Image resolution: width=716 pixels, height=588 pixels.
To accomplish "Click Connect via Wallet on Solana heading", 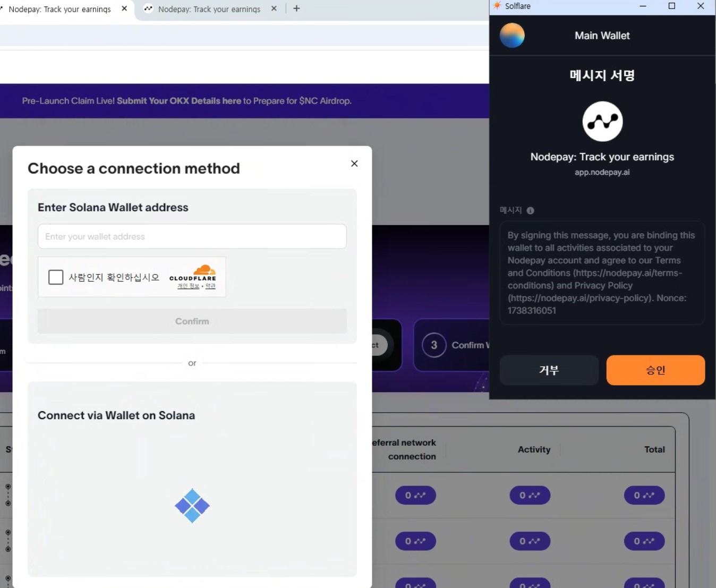I will (116, 415).
